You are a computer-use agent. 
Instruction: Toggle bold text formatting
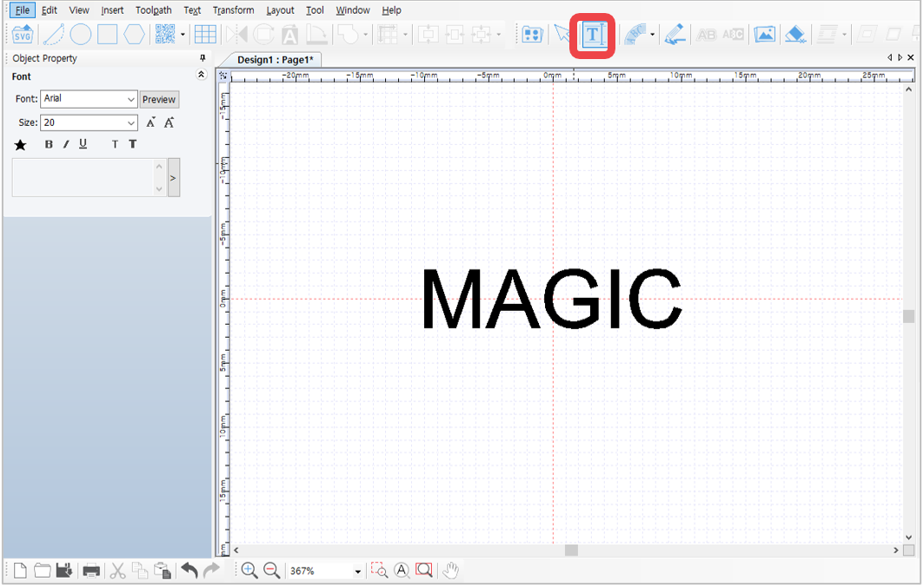[x=49, y=144]
